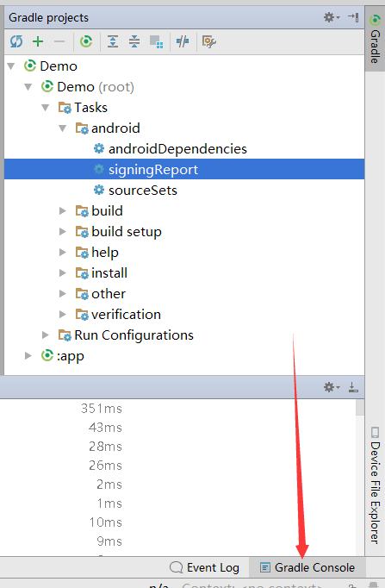Open the Gradle Console
Viewport: 385px width, 588px height.
pyautogui.click(x=307, y=568)
